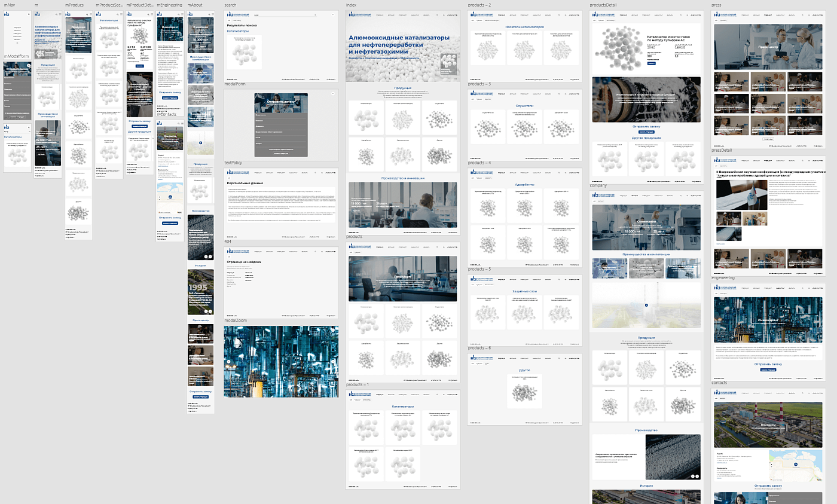The height and width of the screenshot is (504, 837).
Task: Click Осушители heading in products – 3 frame
Action: click(524, 106)
